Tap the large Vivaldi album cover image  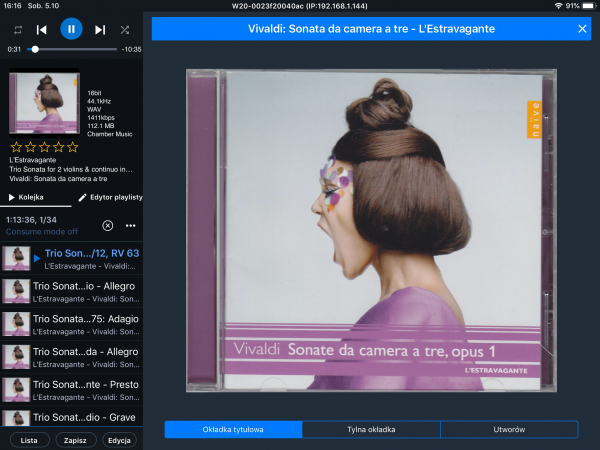pos(371,230)
